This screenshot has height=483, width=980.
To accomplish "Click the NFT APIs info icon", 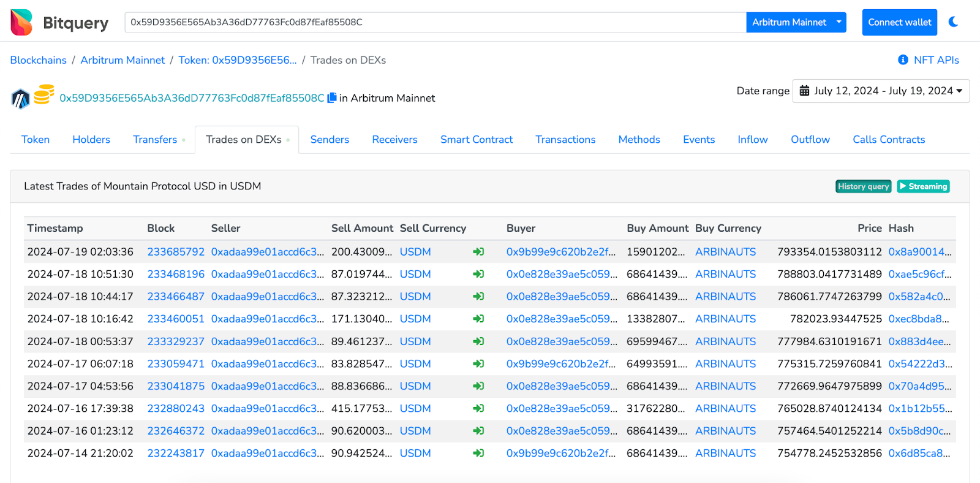I will 903,60.
